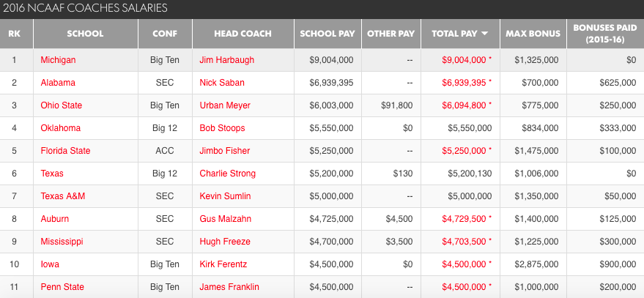
Task: Click the Conf column header
Action: (x=164, y=34)
